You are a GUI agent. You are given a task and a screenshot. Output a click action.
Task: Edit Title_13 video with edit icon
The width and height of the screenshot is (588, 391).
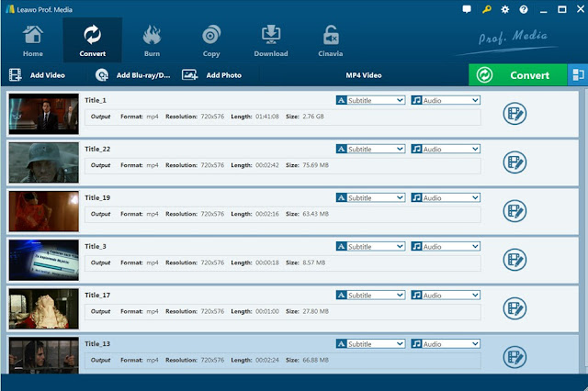pos(514,357)
